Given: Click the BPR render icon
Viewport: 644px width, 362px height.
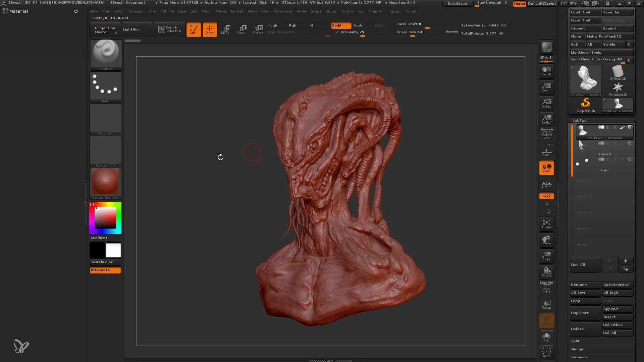Looking at the screenshot, I should pyautogui.click(x=546, y=47).
